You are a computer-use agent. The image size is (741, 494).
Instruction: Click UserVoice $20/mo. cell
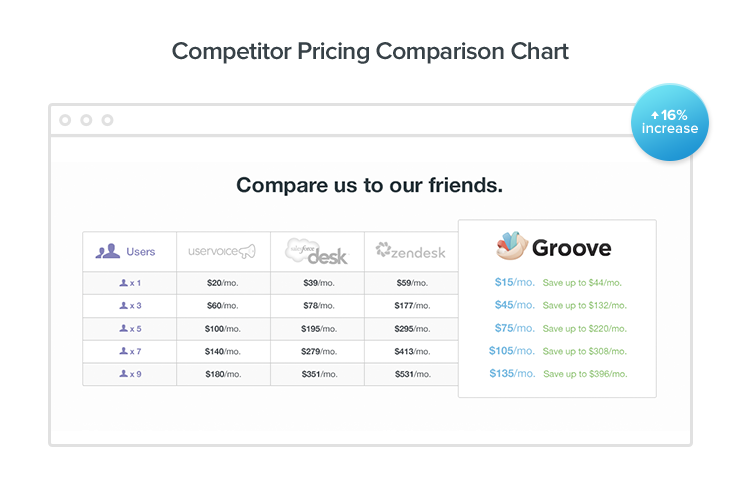222,283
